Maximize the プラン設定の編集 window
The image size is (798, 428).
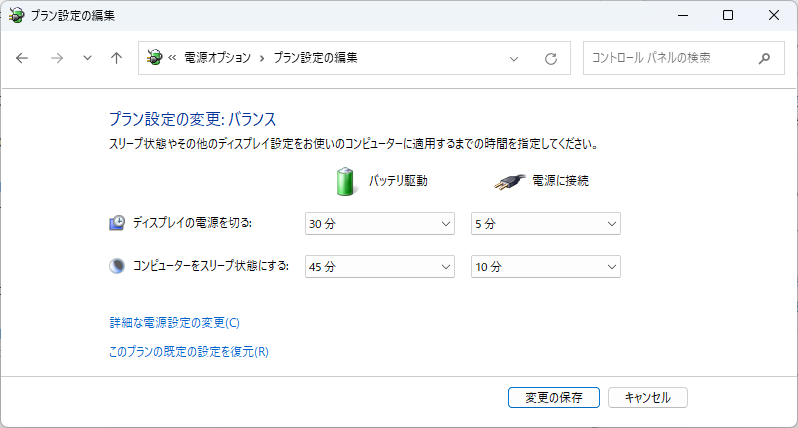point(728,15)
